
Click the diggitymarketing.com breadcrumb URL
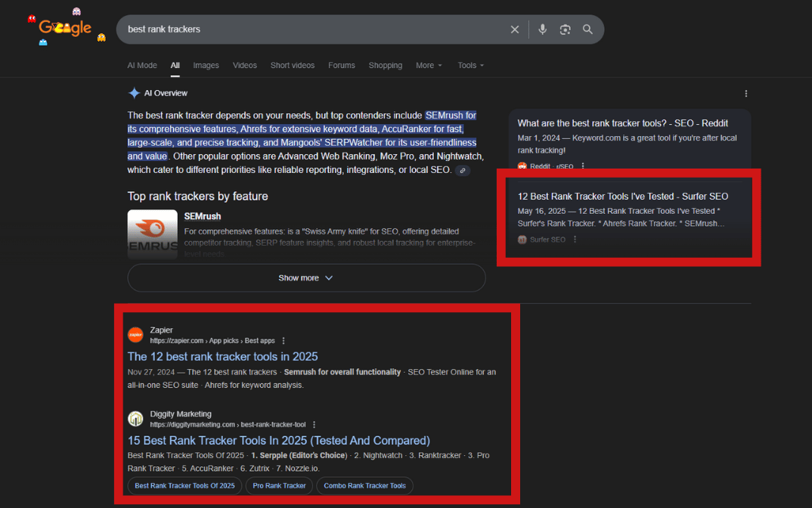[x=228, y=425]
